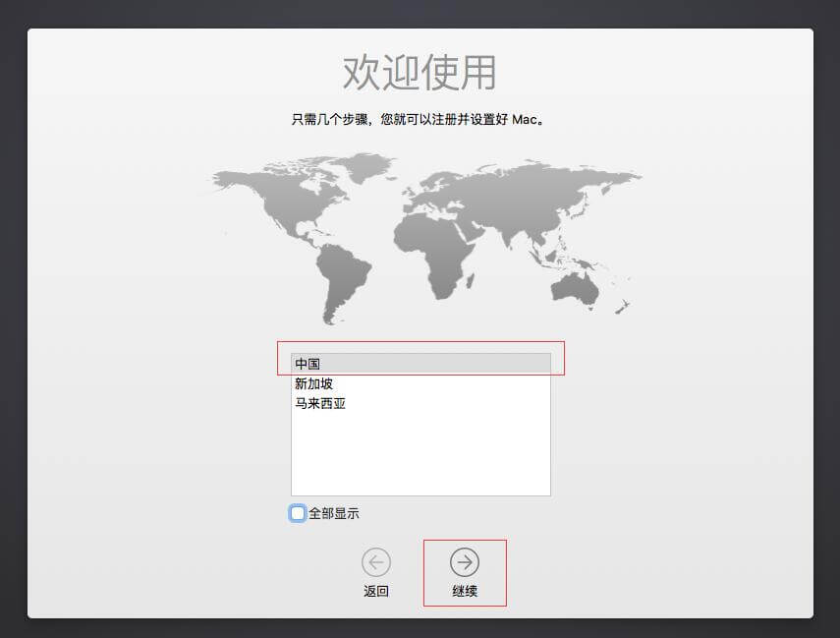Image resolution: width=840 pixels, height=638 pixels.
Task: Select 中国 in the country list
Action: (420, 364)
